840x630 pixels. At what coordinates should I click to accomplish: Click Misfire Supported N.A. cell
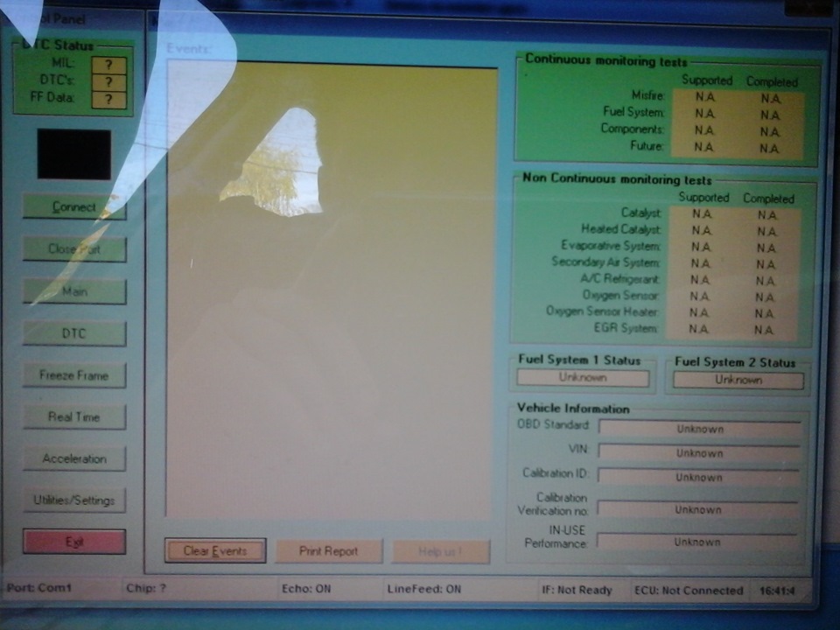point(705,97)
